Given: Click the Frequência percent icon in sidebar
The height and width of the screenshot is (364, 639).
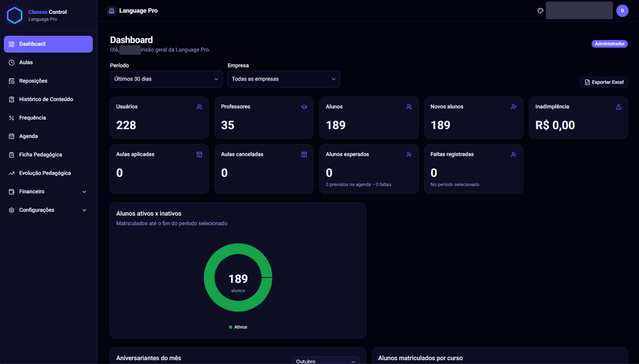Looking at the screenshot, I should pos(11,118).
